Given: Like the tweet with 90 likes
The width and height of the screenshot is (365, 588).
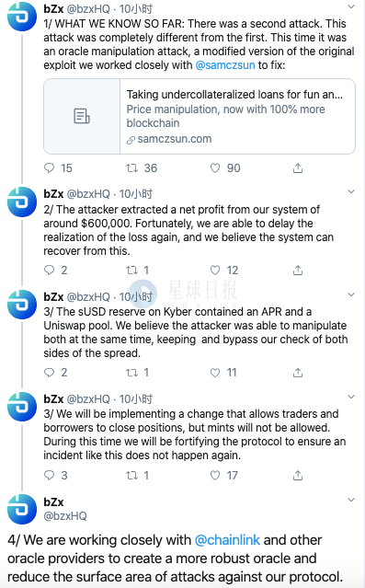Looking at the screenshot, I should (215, 168).
